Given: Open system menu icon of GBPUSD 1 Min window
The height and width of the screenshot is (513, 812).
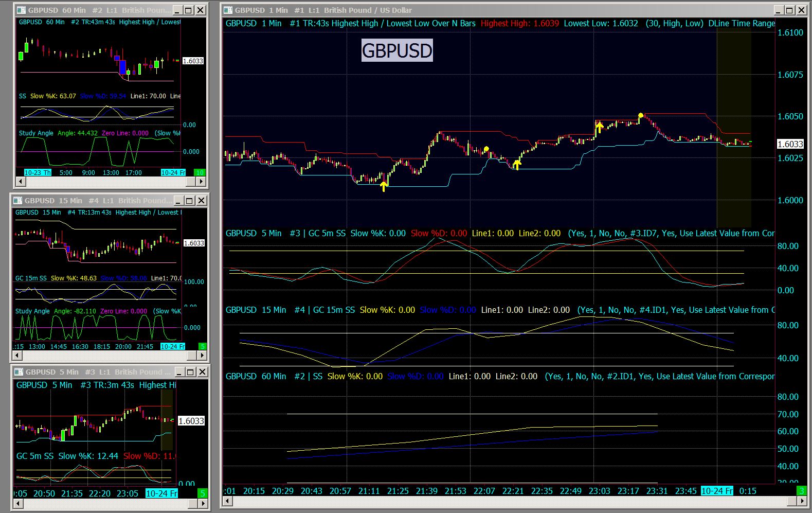Looking at the screenshot, I should 228,10.
